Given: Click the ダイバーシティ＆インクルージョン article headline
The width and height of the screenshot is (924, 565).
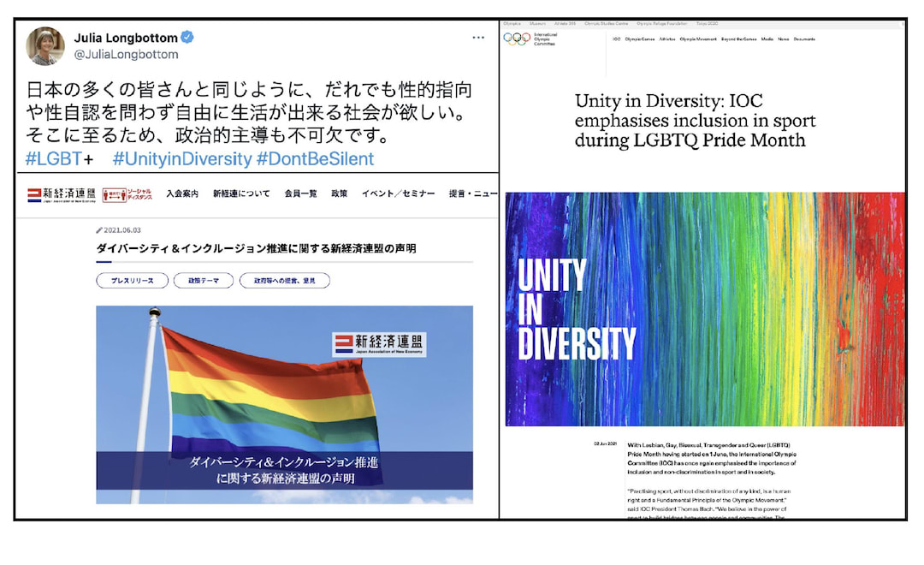Looking at the screenshot, I should [257, 248].
